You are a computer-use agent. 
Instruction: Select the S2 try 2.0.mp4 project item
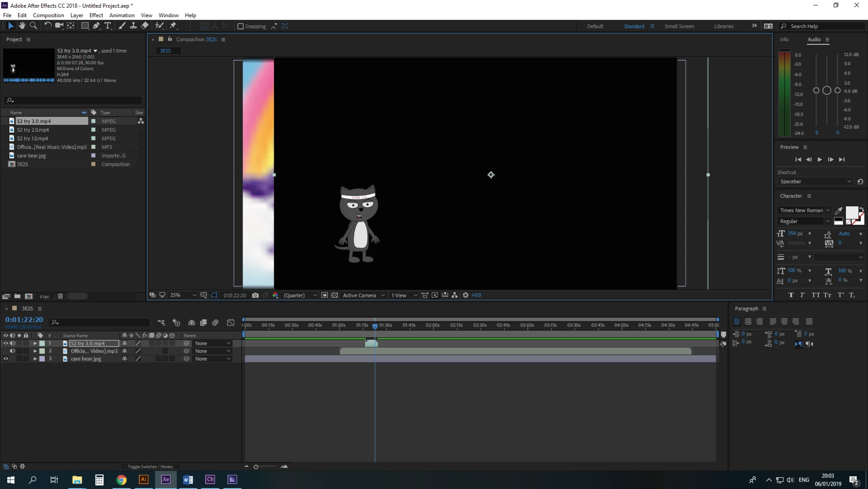click(x=33, y=130)
